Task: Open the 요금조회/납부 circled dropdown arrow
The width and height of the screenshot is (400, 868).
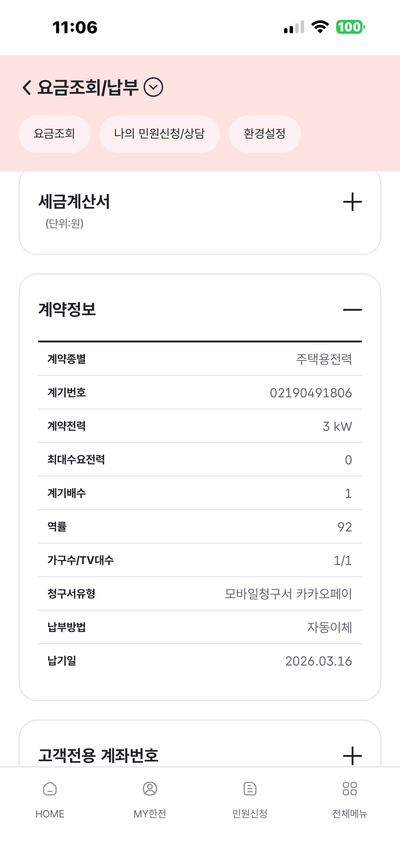Action: pyautogui.click(x=153, y=87)
